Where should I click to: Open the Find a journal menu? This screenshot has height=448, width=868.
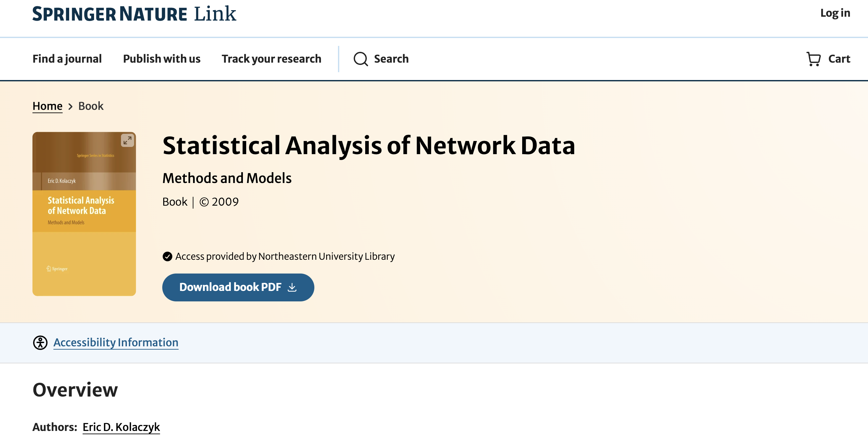(x=67, y=59)
